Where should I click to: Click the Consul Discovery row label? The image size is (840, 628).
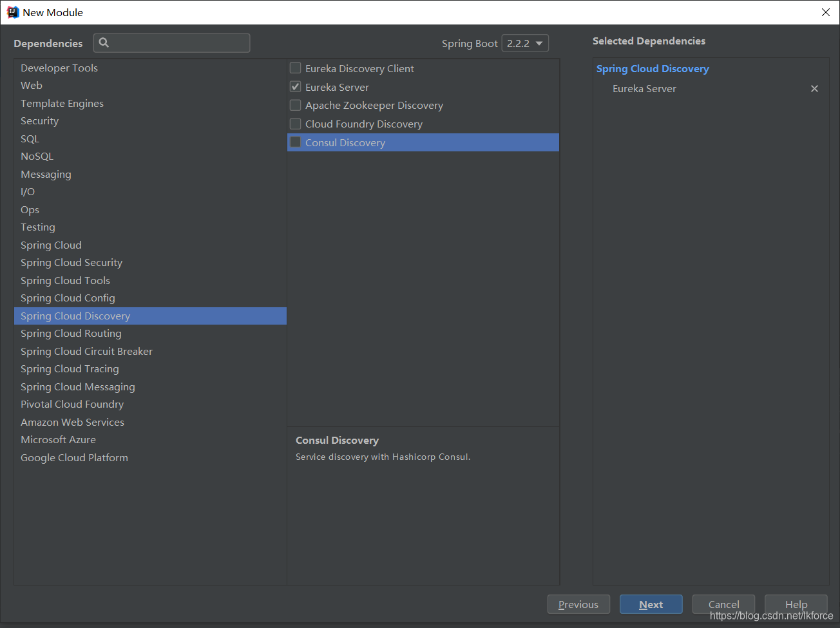click(345, 142)
